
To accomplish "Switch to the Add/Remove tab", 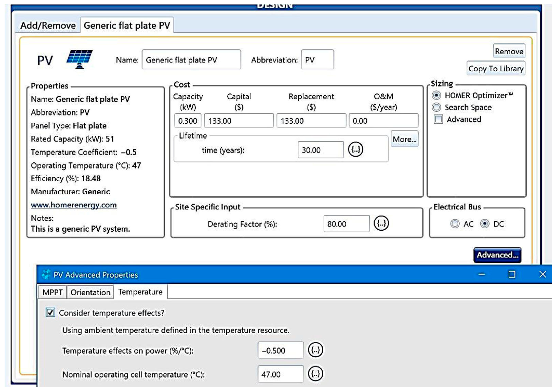I will 48,25.
